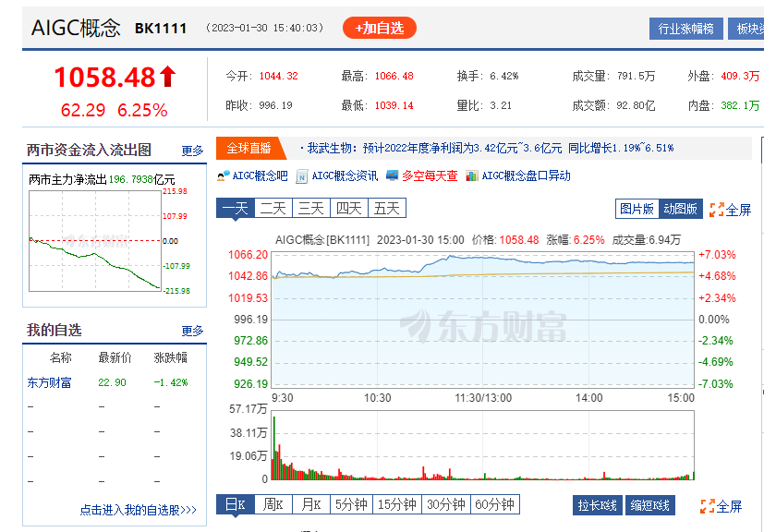764x532 pixels.
Task: Switch to the 三天 chart tab
Action: [x=311, y=209]
